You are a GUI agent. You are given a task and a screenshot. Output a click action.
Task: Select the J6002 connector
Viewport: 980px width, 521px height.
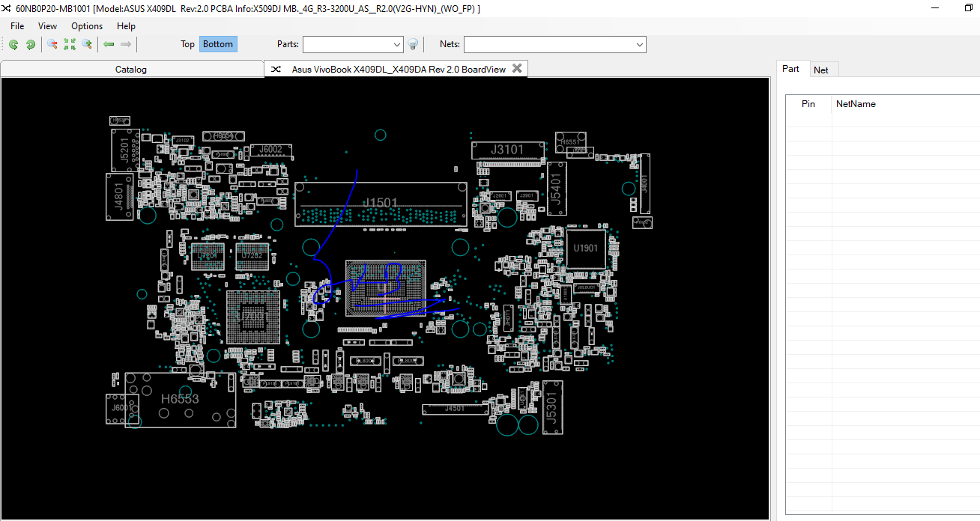270,150
